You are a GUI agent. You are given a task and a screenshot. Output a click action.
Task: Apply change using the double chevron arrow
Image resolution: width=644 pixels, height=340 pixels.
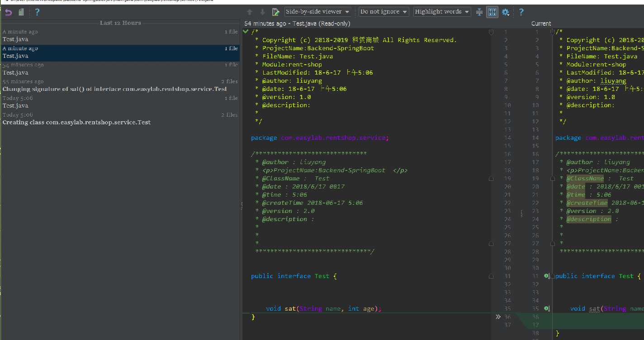pyautogui.click(x=498, y=317)
